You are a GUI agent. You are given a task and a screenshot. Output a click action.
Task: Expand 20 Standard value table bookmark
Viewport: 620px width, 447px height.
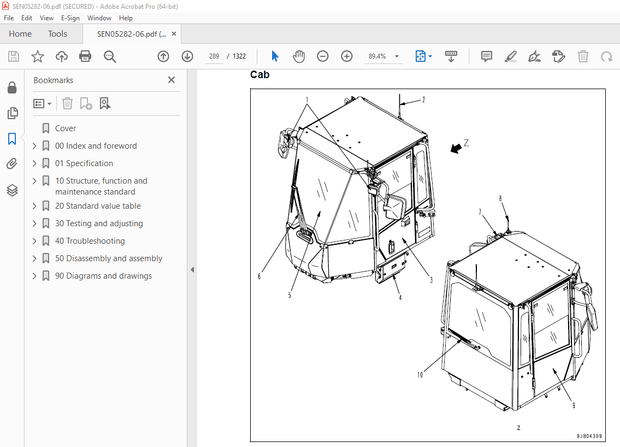point(35,206)
